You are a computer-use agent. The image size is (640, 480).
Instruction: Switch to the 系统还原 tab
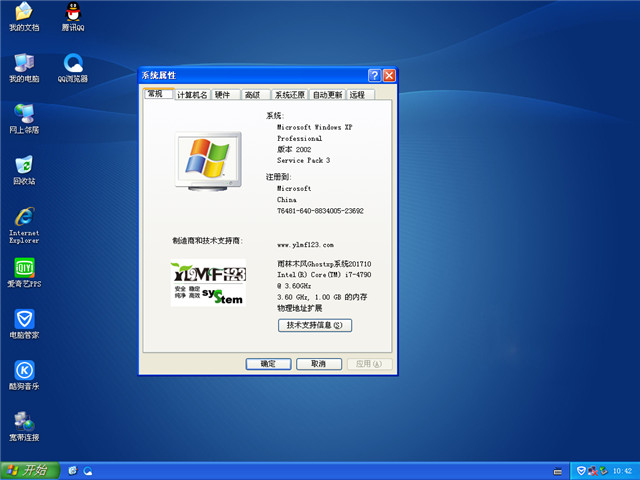[290, 95]
